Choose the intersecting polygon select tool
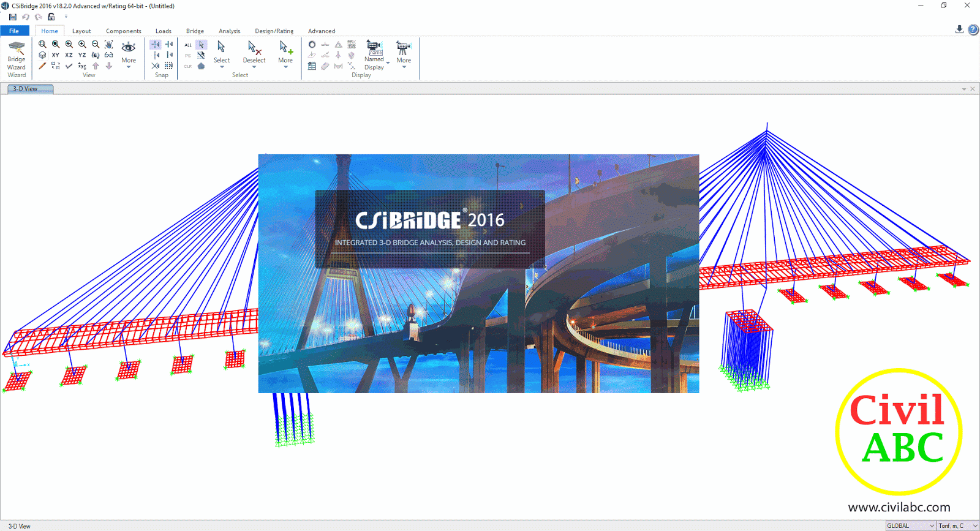 (202, 67)
